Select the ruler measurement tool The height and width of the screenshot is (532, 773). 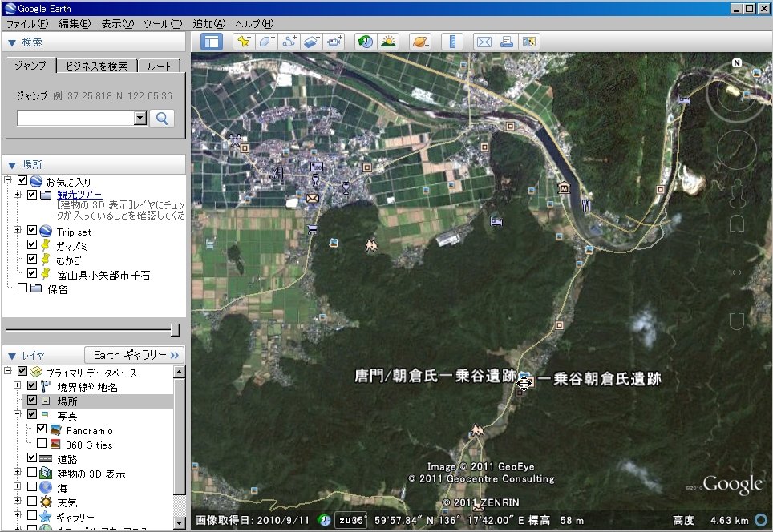(x=452, y=42)
